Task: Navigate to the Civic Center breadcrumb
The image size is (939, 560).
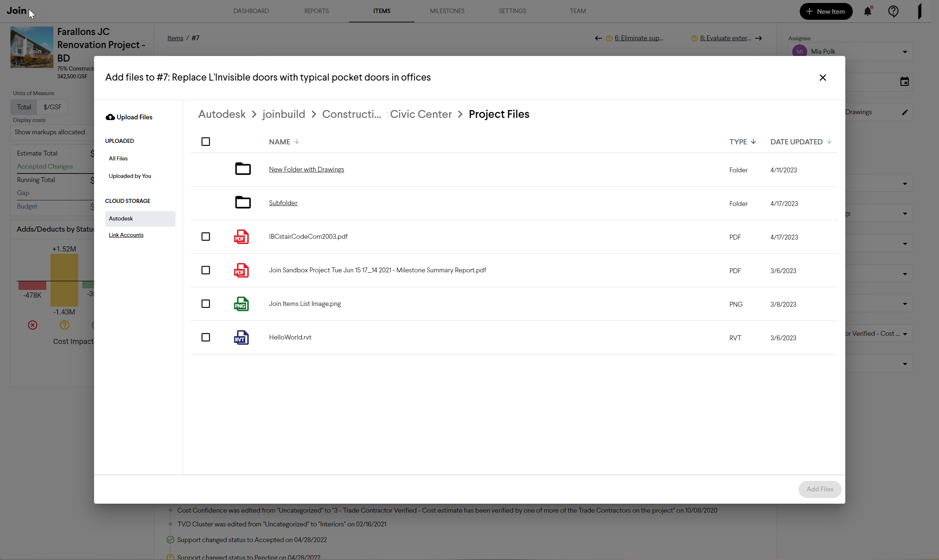Action: [x=421, y=114]
